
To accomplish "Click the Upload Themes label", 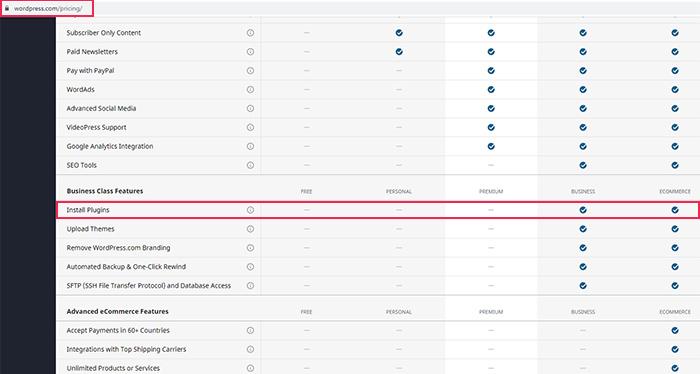I will [x=90, y=229].
